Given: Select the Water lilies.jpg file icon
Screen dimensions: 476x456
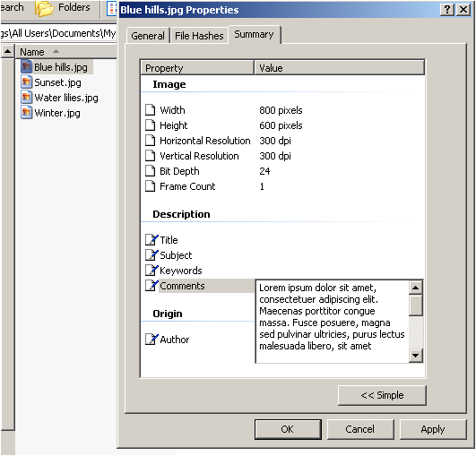Looking at the screenshot, I should point(26,97).
